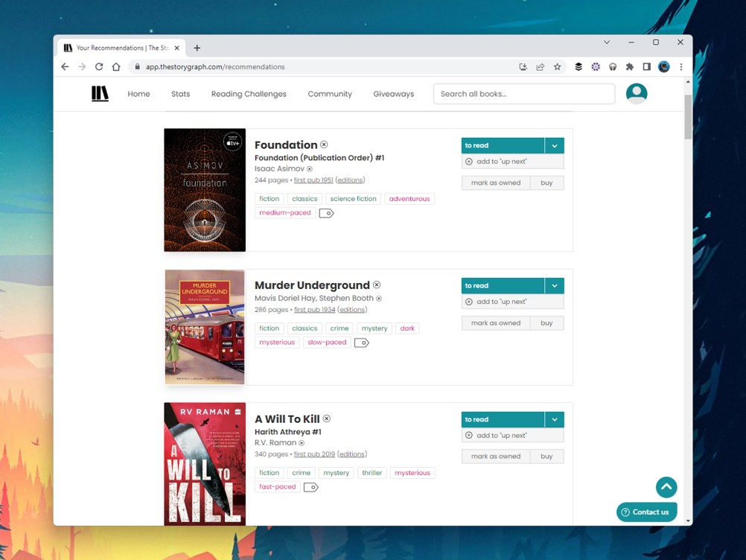Expand hidden content tags beside slow-paced

point(361,342)
